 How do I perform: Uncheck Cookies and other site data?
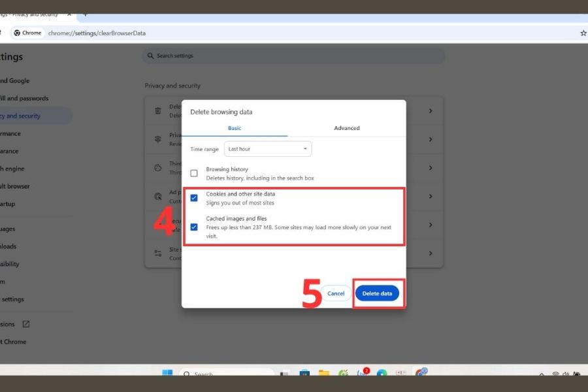pos(194,198)
